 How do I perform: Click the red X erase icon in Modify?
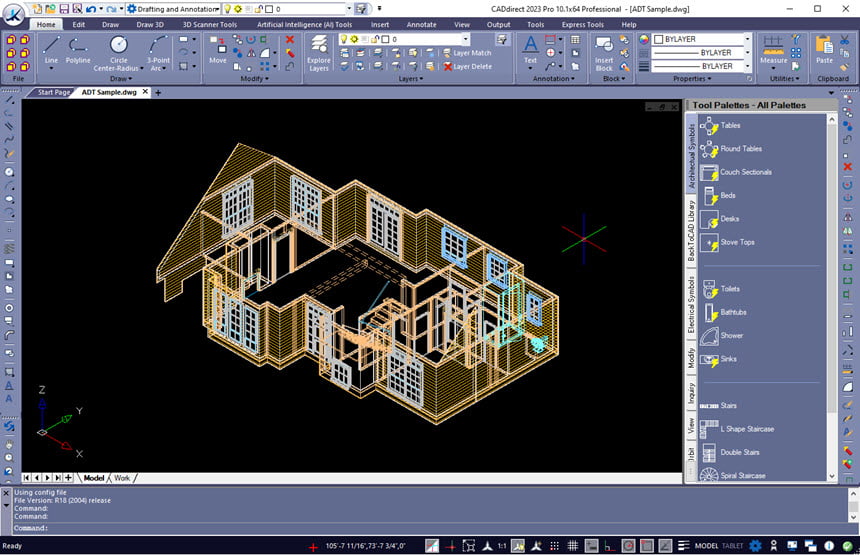290,39
